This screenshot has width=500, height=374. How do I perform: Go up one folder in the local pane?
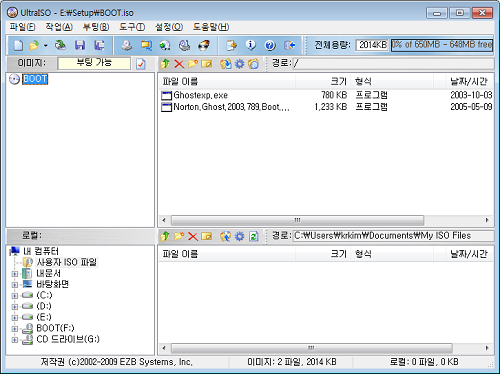point(165,236)
